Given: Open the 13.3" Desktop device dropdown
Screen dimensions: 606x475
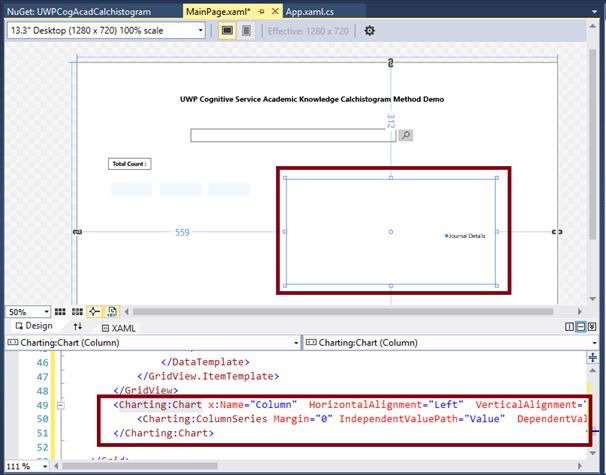Looking at the screenshot, I should pos(106,31).
